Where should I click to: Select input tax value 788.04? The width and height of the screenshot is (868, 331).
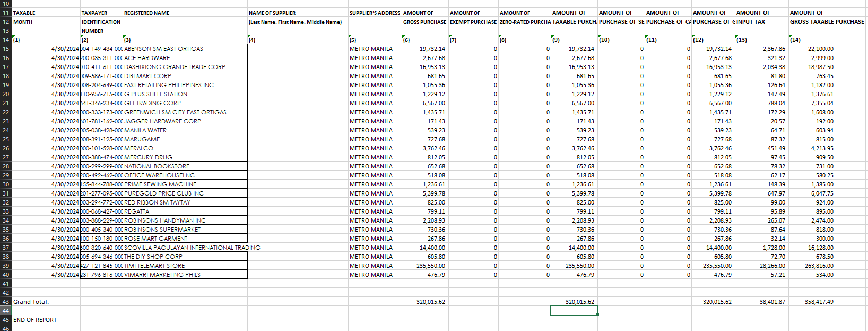[761, 103]
